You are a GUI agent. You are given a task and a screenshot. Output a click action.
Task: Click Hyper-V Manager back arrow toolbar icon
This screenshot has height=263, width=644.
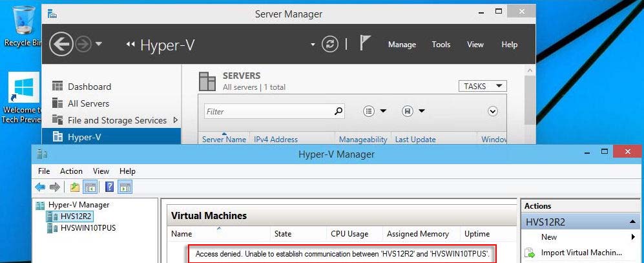pyautogui.click(x=40, y=187)
